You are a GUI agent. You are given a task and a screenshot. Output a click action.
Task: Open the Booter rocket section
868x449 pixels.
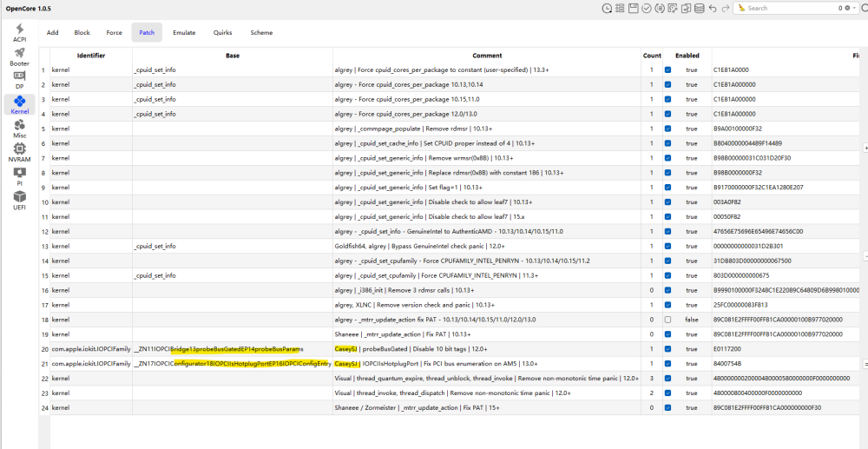[x=19, y=57]
